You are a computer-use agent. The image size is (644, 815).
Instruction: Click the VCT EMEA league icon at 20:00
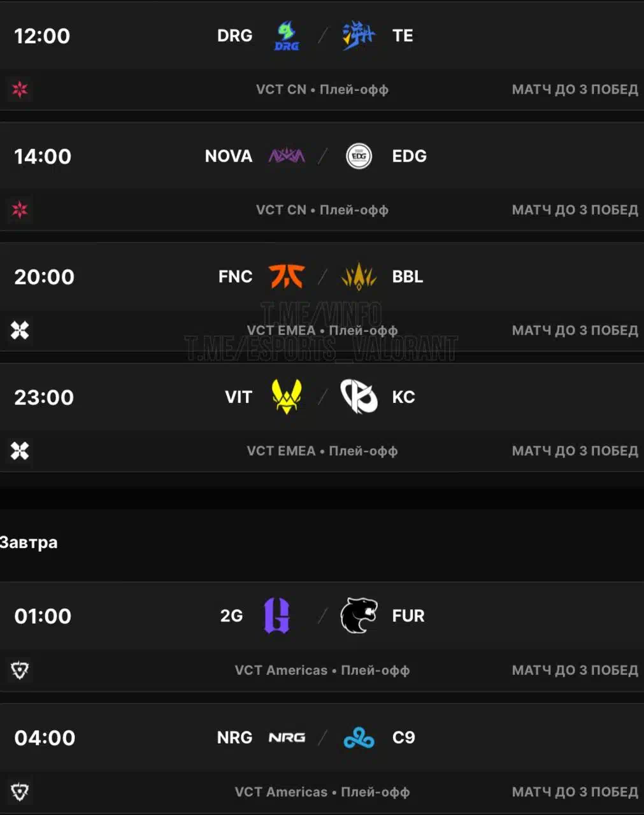click(x=20, y=330)
